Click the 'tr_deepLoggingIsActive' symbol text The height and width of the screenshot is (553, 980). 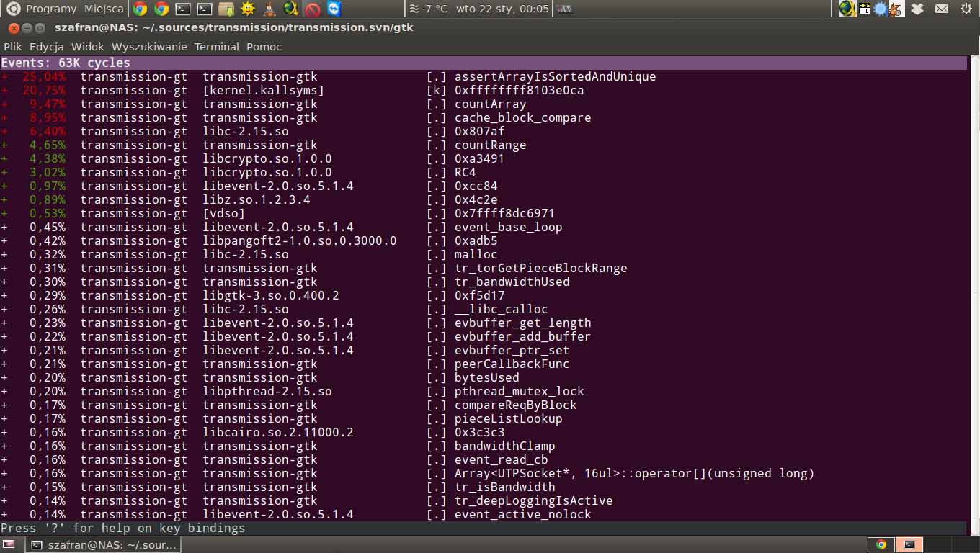click(533, 500)
